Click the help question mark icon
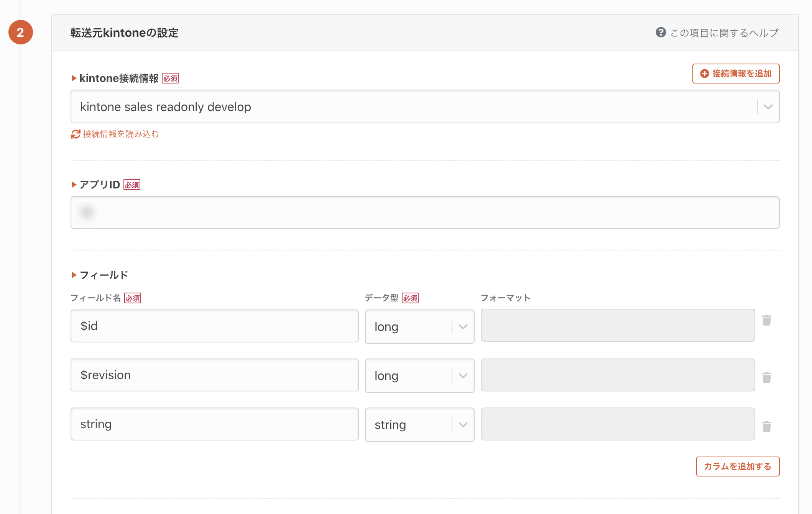Image resolution: width=812 pixels, height=514 pixels. [661, 33]
